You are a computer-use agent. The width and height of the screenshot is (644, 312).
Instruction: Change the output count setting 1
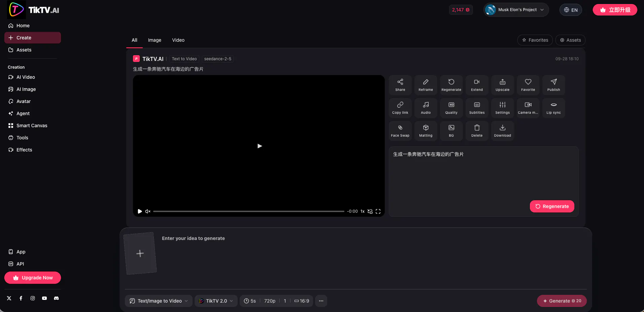tap(285, 301)
